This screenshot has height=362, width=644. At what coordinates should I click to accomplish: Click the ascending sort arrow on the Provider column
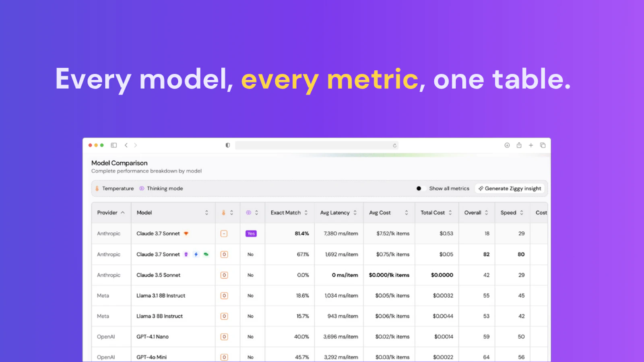[x=122, y=212]
